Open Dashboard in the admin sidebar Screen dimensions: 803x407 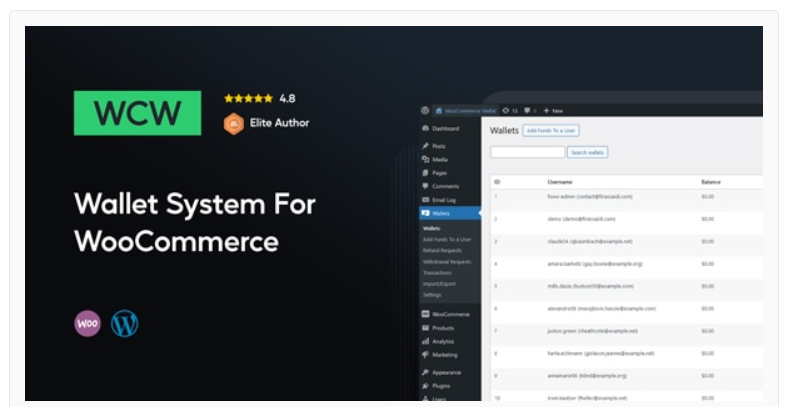445,128
